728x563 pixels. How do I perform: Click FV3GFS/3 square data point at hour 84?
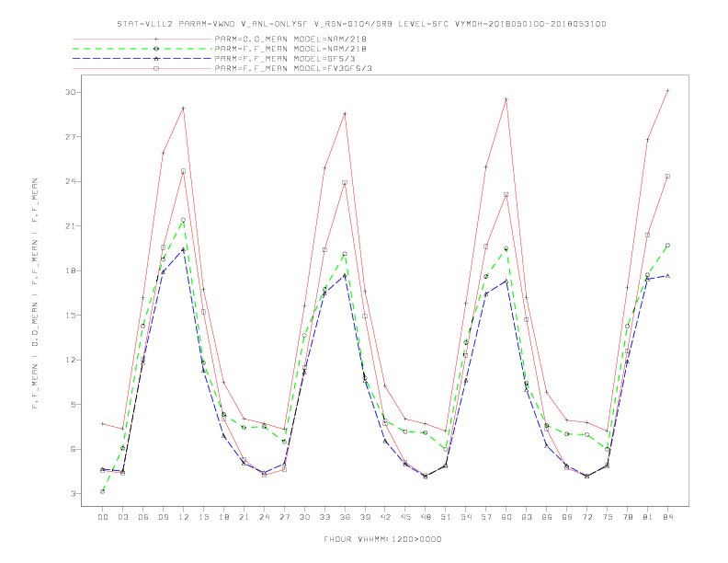click(x=667, y=177)
